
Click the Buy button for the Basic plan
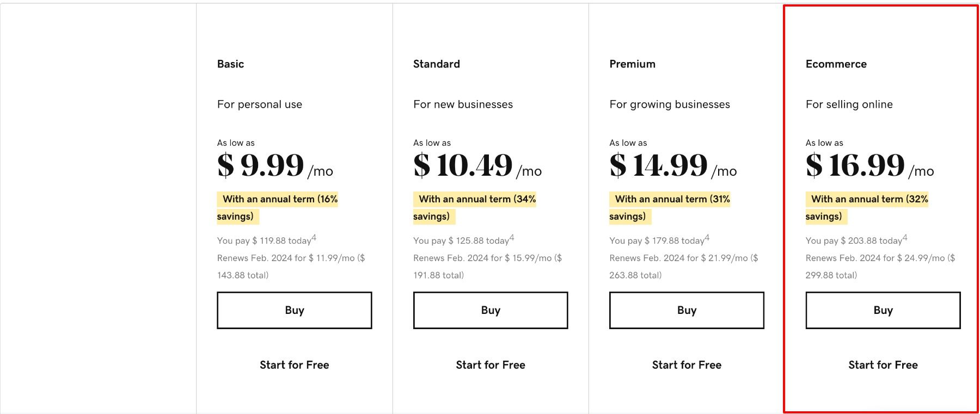294,310
